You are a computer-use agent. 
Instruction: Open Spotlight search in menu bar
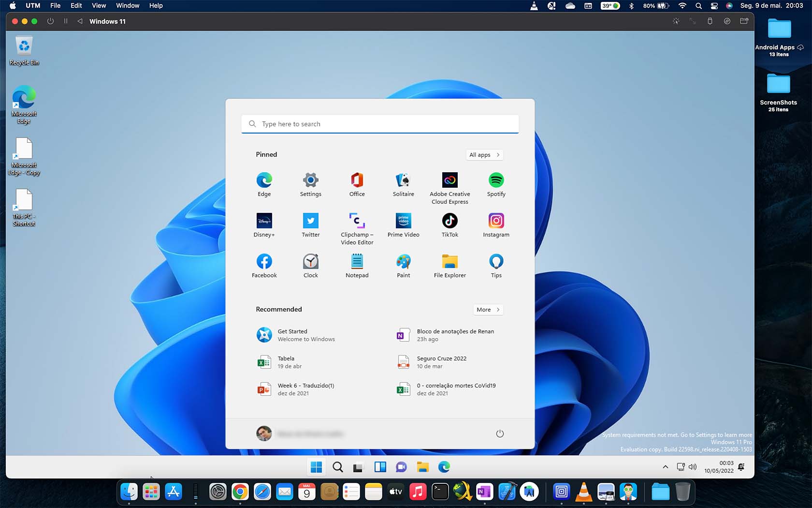[x=698, y=6]
